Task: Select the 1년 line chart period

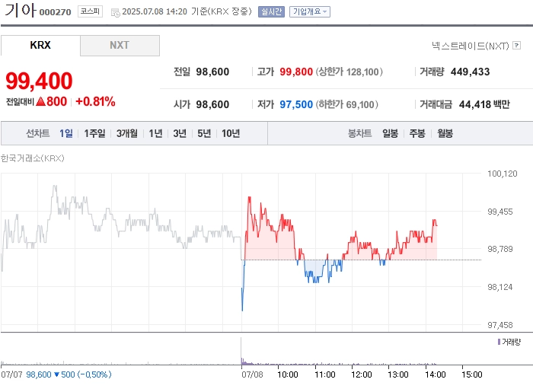Action: 155,133
